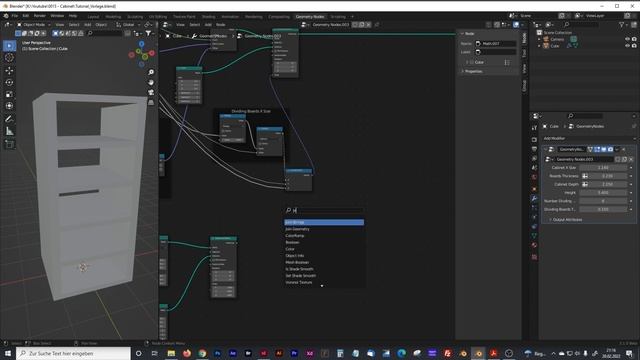The image size is (640, 360).
Task: Toggle modifier show in render camera button
Action: pyautogui.click(x=610, y=149)
